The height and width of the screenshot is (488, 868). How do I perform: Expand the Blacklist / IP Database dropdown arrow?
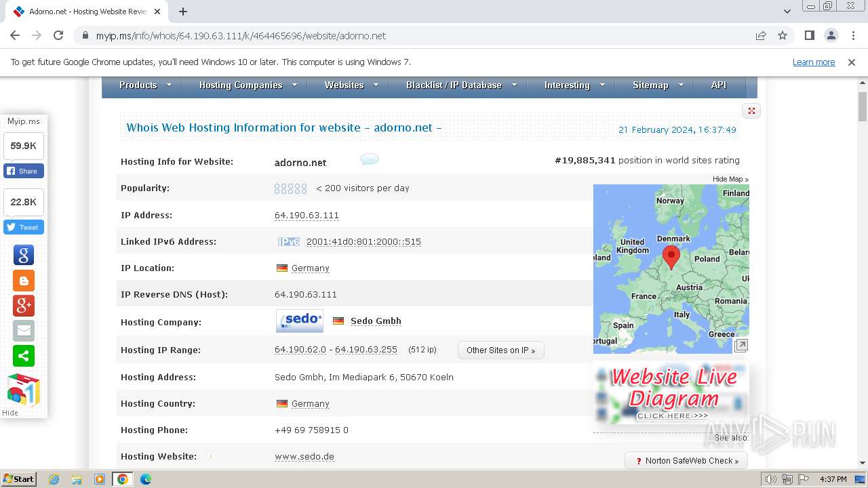514,85
